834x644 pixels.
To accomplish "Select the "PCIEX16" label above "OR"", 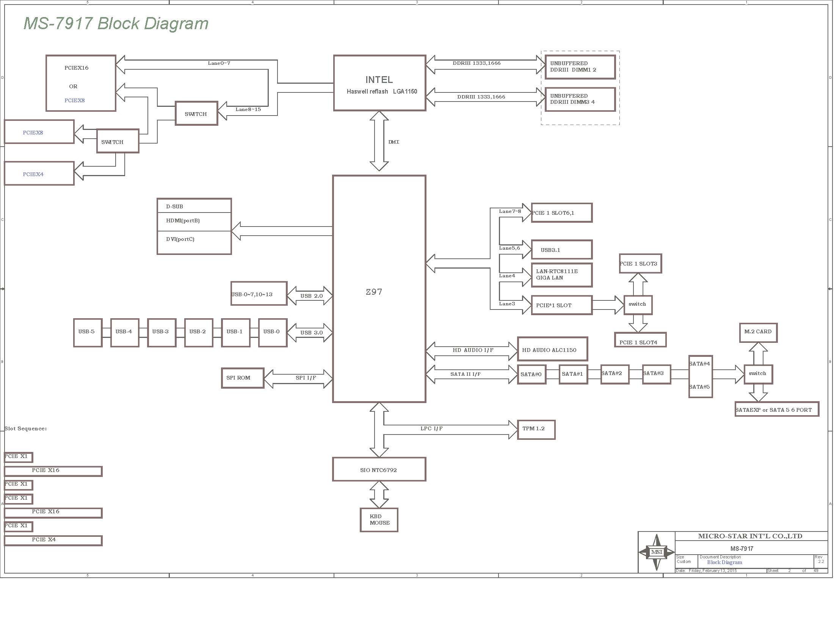I will tap(76, 68).
